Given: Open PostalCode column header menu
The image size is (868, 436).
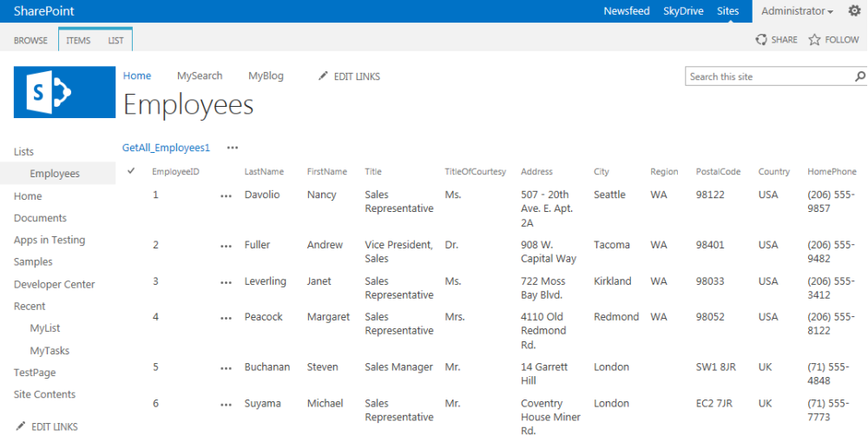Looking at the screenshot, I should click(x=718, y=172).
